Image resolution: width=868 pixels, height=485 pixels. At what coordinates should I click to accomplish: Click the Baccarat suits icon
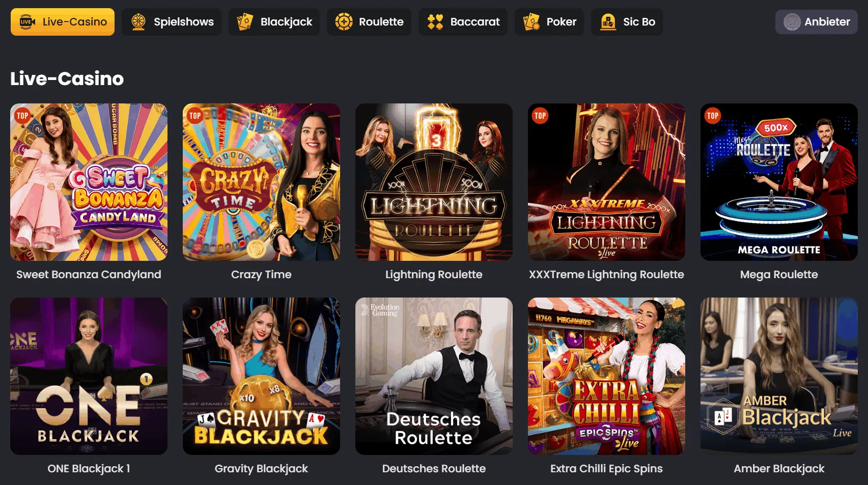click(435, 22)
